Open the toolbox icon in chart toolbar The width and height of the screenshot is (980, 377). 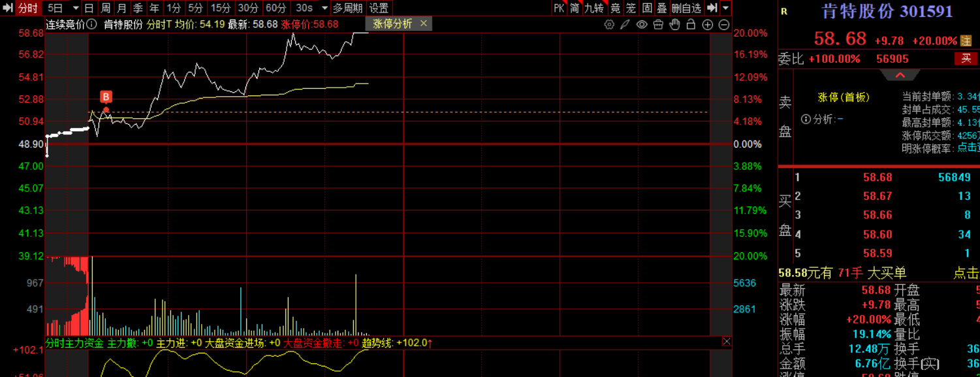[658, 25]
